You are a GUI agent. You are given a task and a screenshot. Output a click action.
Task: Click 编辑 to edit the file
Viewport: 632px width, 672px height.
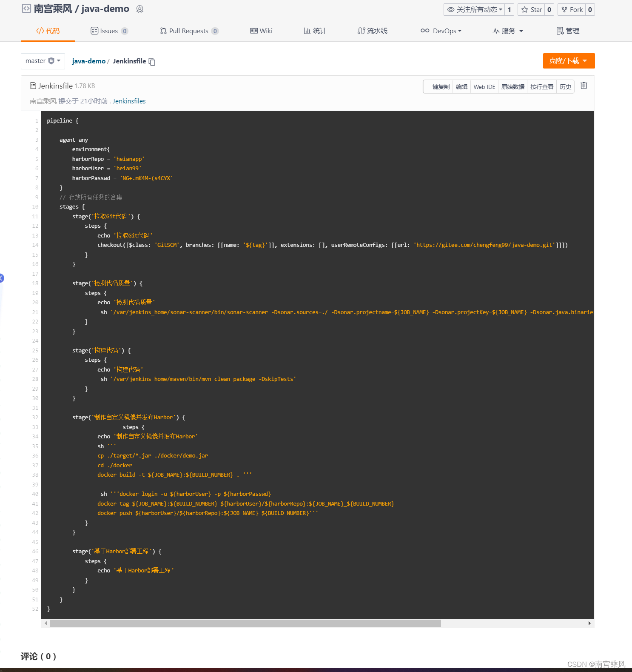click(x=461, y=87)
